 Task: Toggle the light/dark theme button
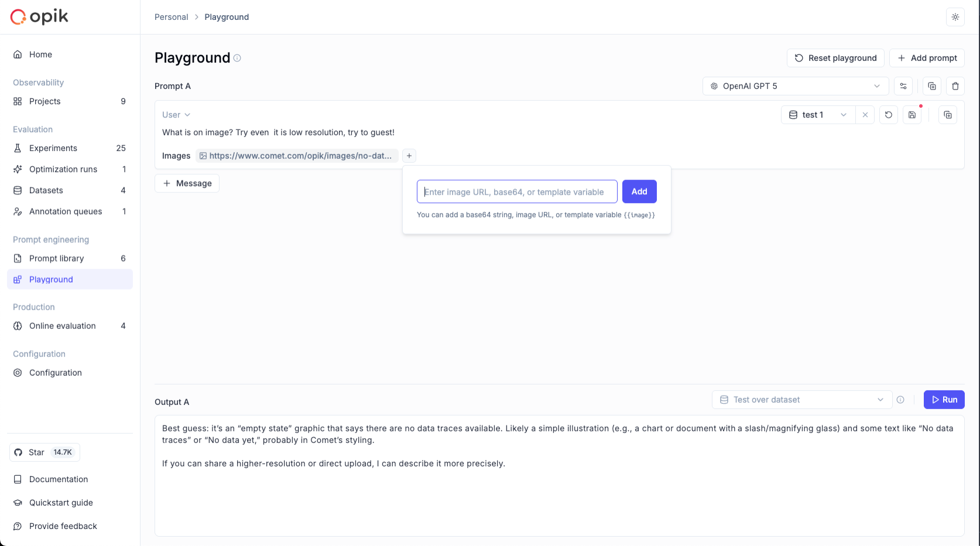(x=955, y=17)
